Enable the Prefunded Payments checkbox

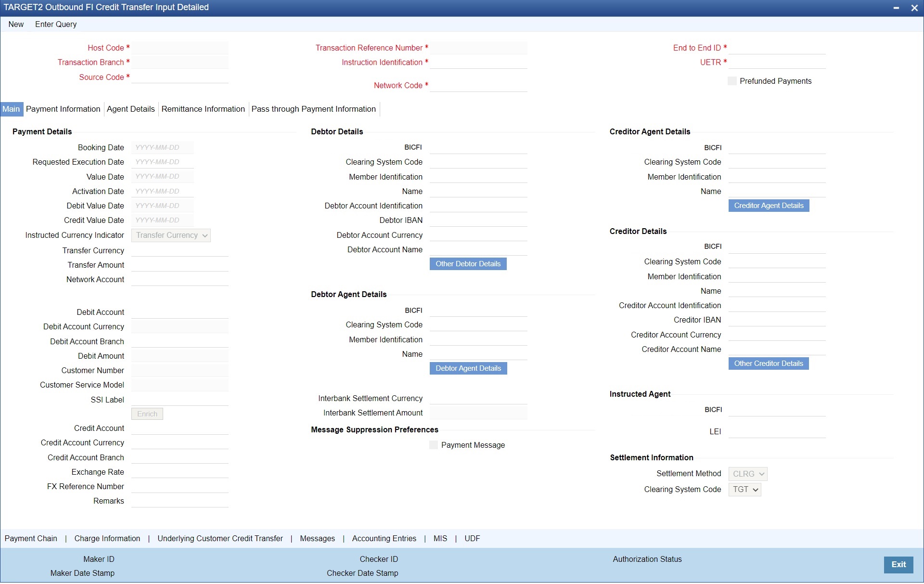[x=732, y=81]
